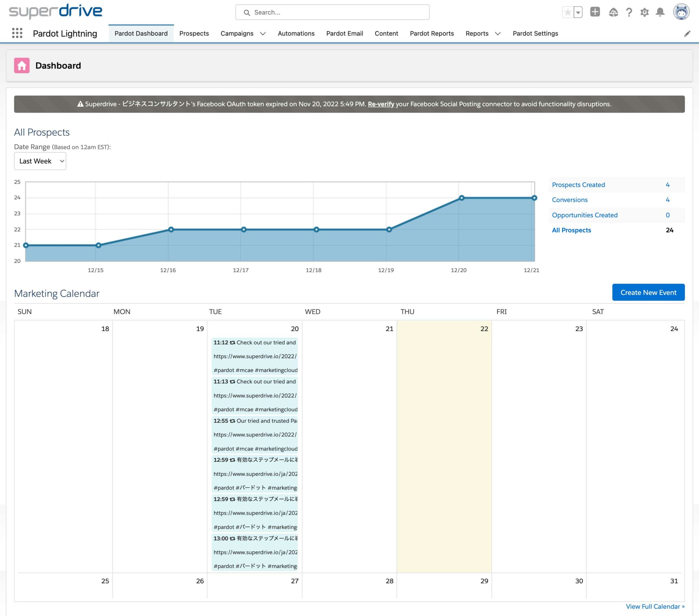This screenshot has width=699, height=616.
Task: Open the notifications bell
Action: (660, 12)
